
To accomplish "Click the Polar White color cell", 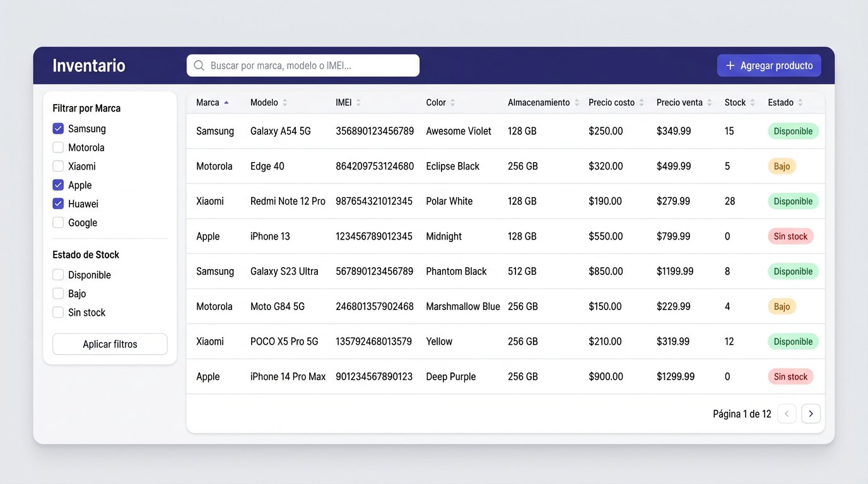I will [449, 201].
